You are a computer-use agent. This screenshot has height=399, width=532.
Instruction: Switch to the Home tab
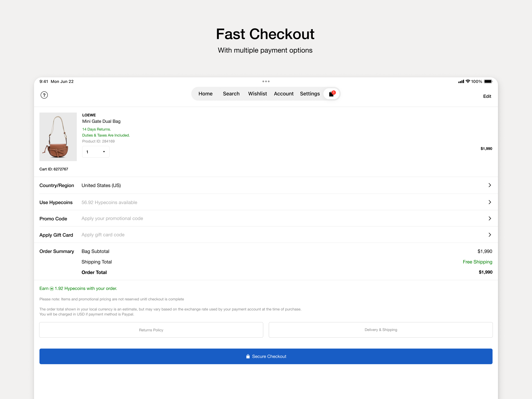coord(205,94)
